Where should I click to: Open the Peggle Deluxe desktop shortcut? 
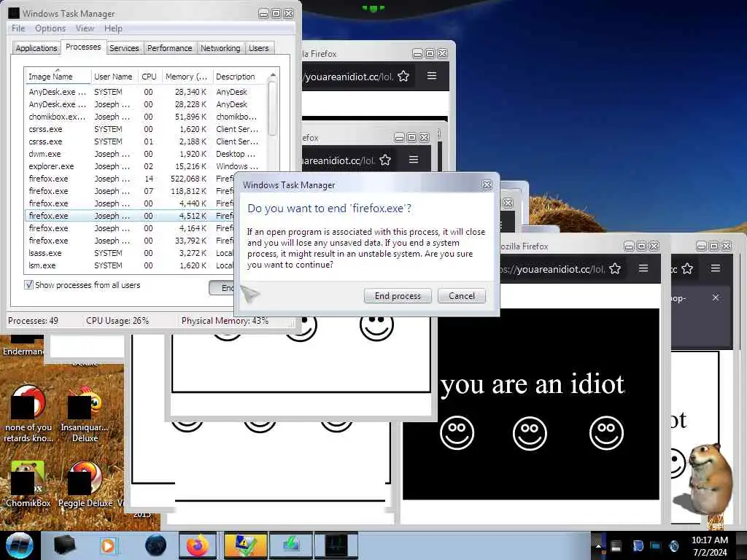coord(85,484)
